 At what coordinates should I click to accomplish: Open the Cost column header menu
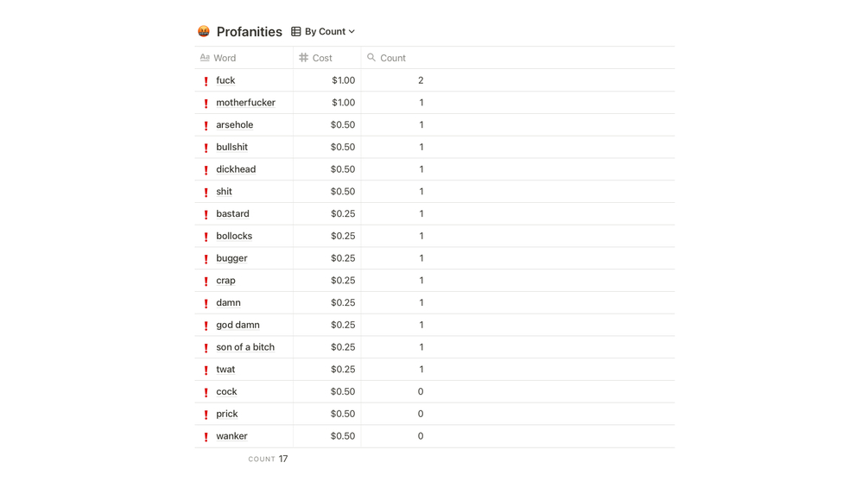(322, 58)
